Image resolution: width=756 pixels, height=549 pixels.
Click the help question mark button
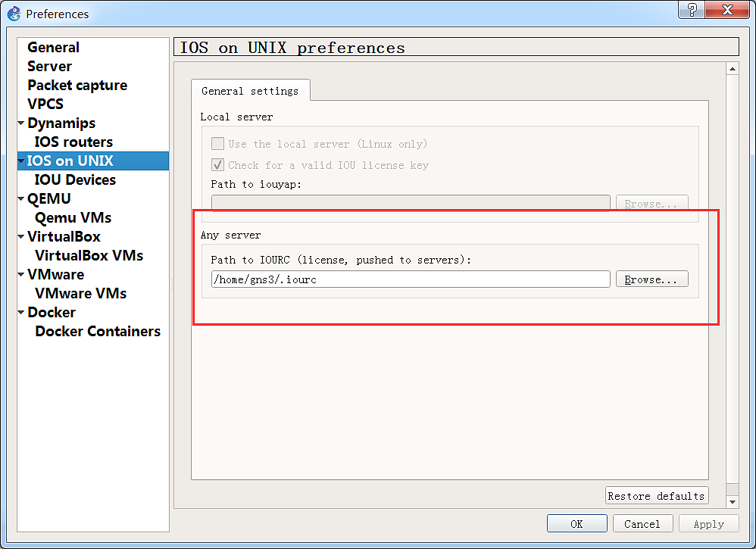691,10
